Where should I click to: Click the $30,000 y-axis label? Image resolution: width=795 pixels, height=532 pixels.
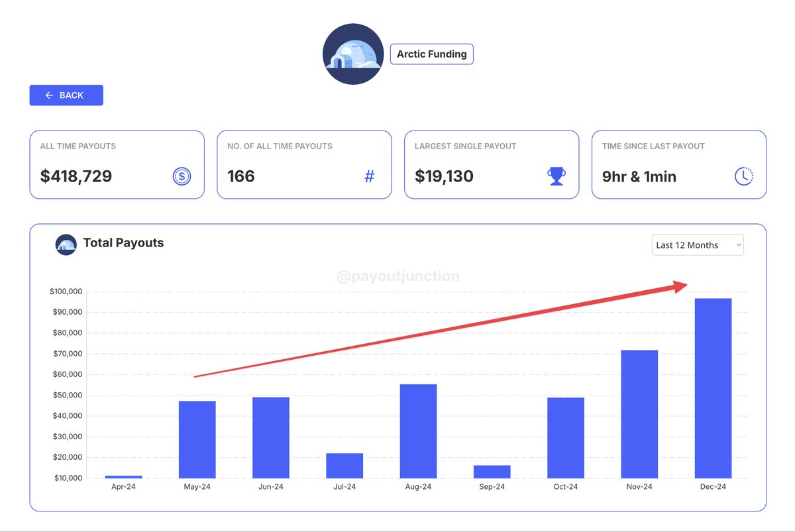pos(68,437)
